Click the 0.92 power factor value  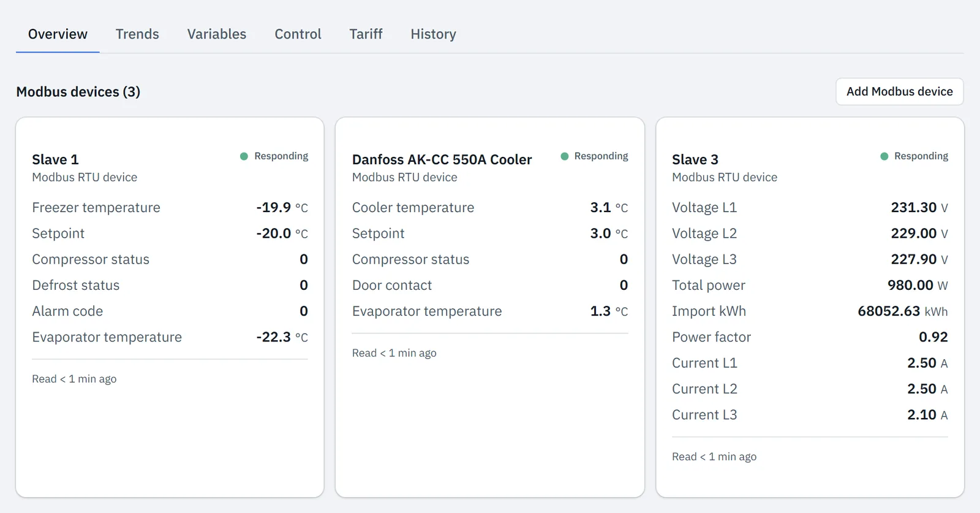(933, 337)
